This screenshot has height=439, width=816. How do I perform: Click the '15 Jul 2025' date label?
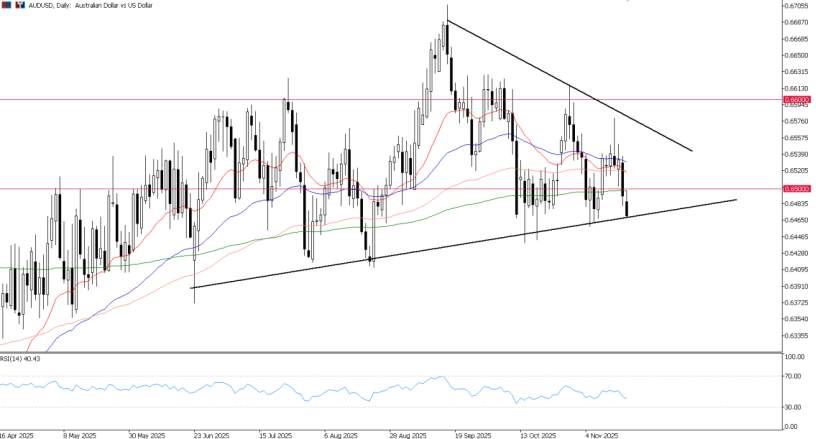tap(276, 435)
